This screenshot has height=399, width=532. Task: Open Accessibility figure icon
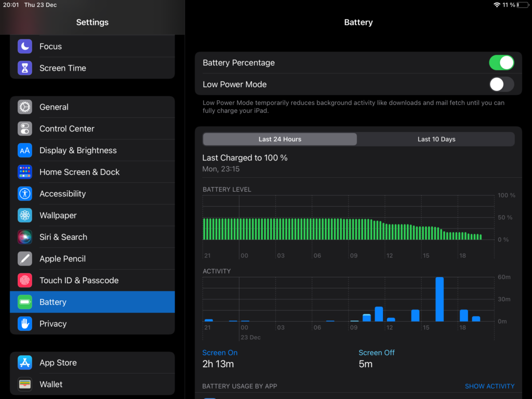pos(25,194)
